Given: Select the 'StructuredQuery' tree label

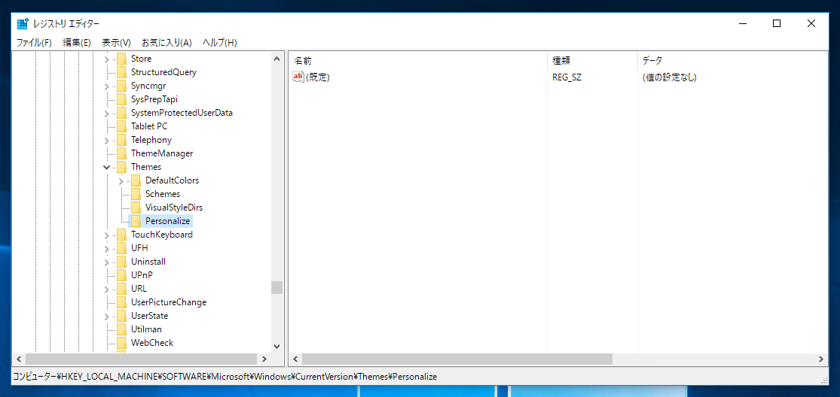Looking at the screenshot, I should tap(163, 72).
